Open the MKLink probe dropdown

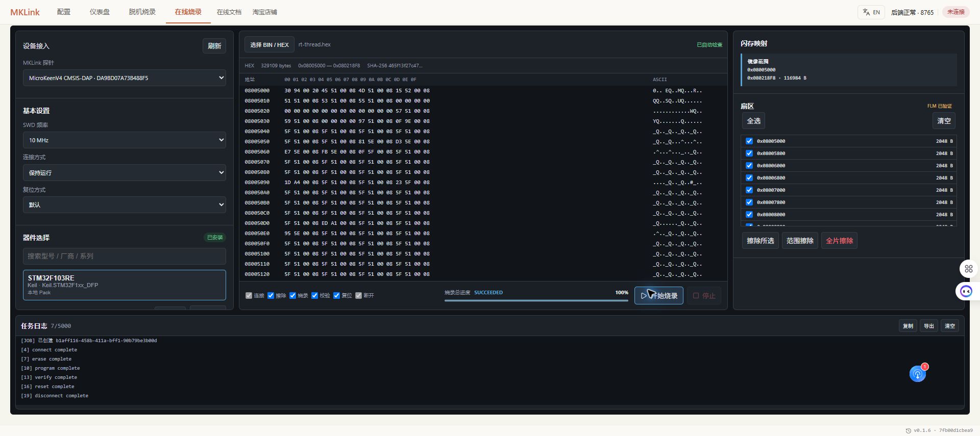tap(125, 78)
